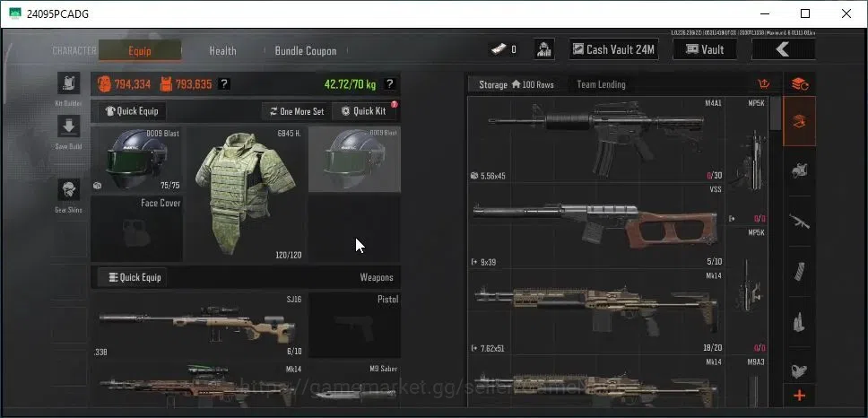
Task: Click the empty Face Cover slot
Action: pyautogui.click(x=136, y=229)
